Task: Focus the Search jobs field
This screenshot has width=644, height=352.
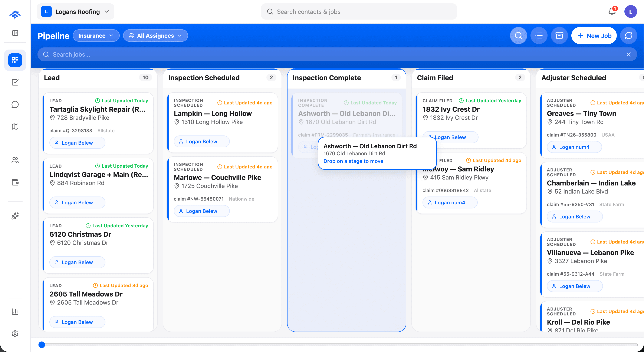Action: pos(337,54)
